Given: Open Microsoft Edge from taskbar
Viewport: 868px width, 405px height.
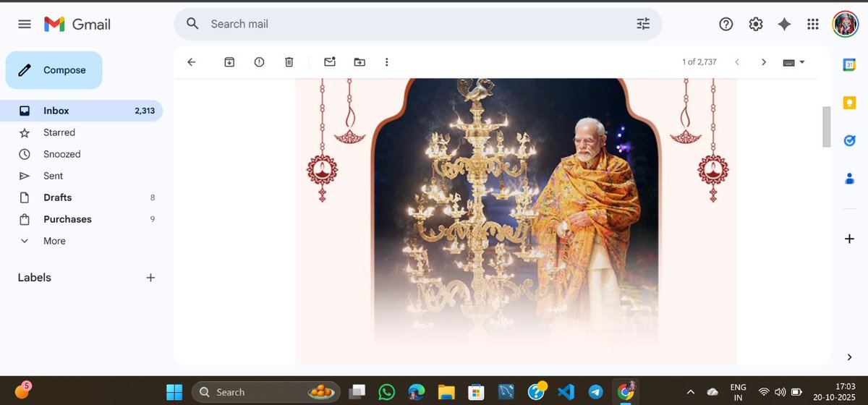Looking at the screenshot, I should pos(416,392).
